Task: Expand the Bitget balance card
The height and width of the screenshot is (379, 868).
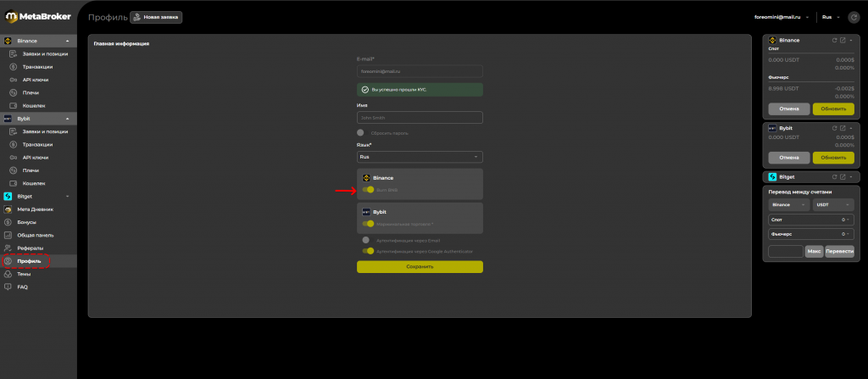Action: pyautogui.click(x=851, y=176)
